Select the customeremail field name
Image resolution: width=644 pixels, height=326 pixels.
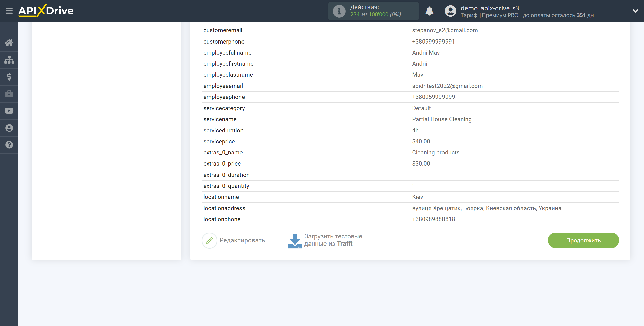[x=223, y=30]
